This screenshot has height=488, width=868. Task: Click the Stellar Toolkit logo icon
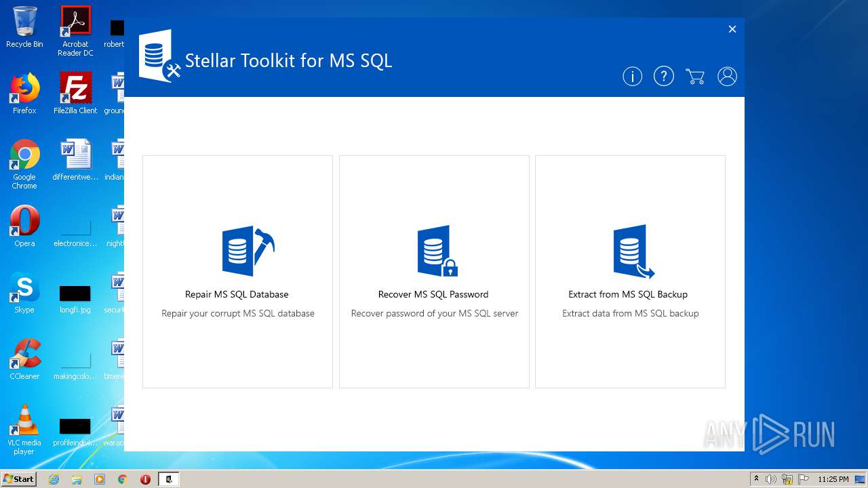(159, 56)
